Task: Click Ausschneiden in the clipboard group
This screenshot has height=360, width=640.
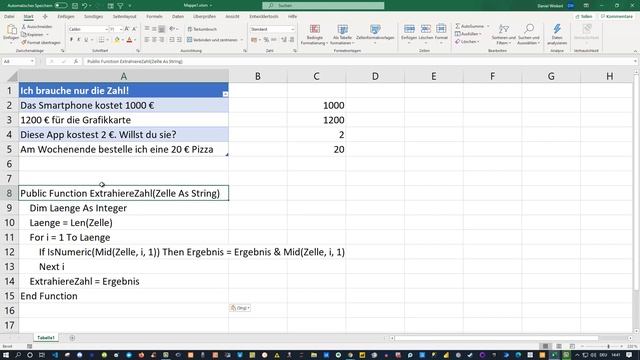Action: tap(37, 27)
